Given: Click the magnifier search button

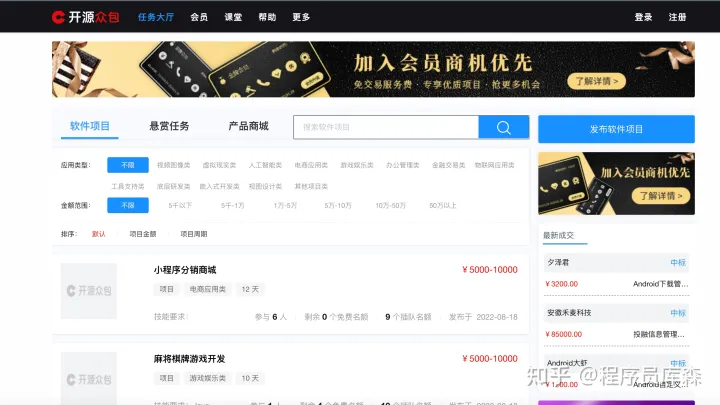Looking at the screenshot, I should [x=504, y=127].
